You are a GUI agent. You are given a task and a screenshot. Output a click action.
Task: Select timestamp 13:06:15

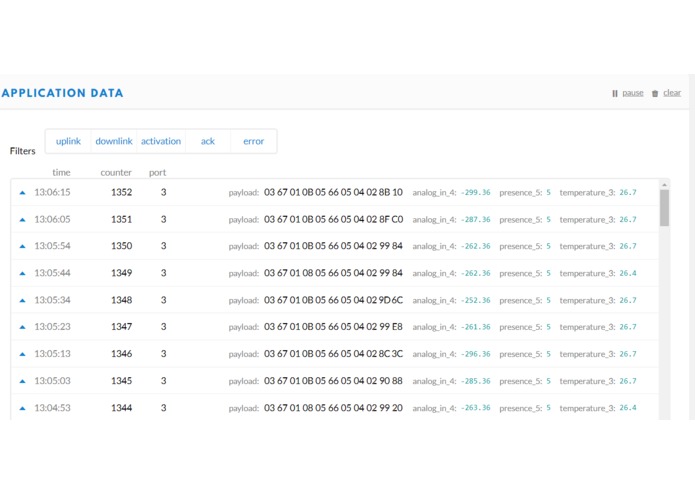pos(52,192)
